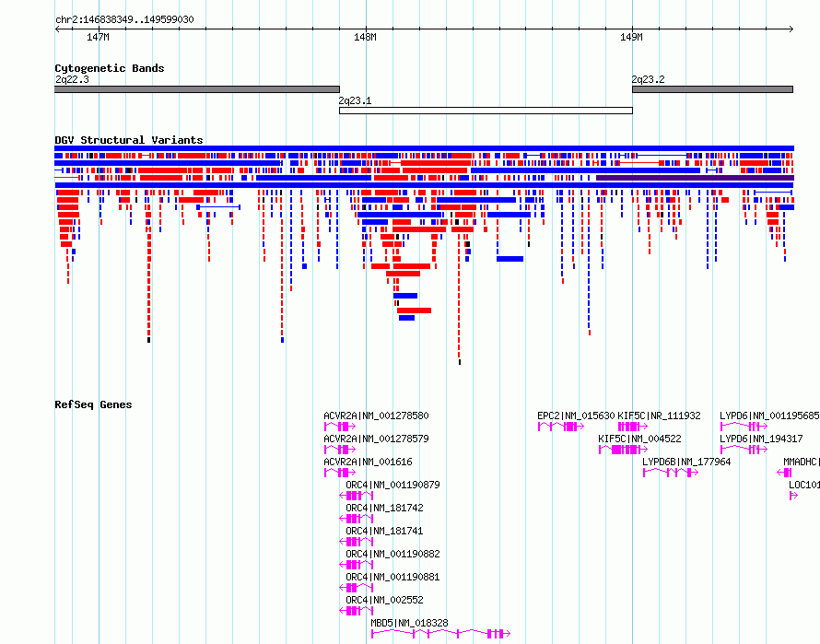Click the 147M ruler tick label
Screen dimensions: 820x644
(98, 37)
